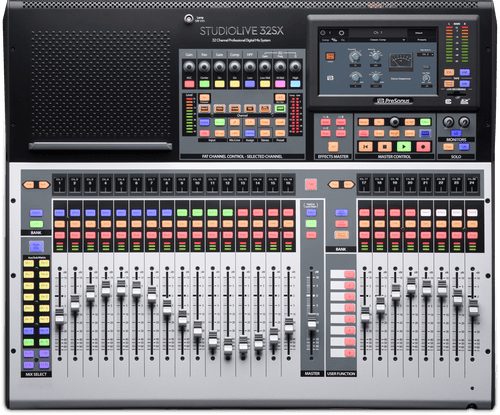Tap the Lamp connector near StudioLive logo
The width and height of the screenshot is (500, 415).
click(189, 18)
